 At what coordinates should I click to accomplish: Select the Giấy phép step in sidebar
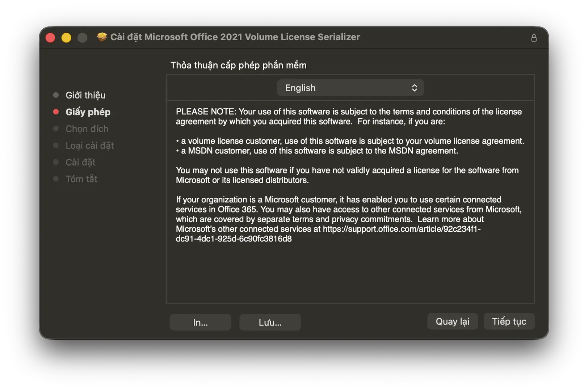[x=88, y=112]
